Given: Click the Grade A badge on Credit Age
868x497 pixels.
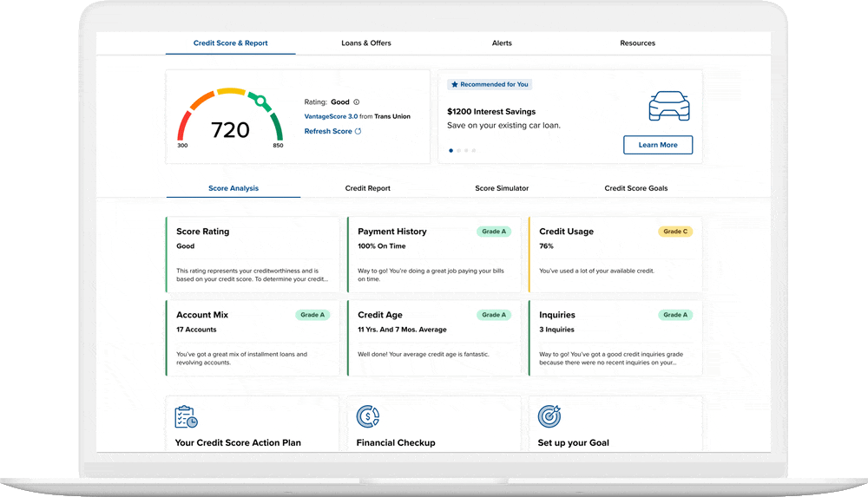Looking at the screenshot, I should pos(494,315).
